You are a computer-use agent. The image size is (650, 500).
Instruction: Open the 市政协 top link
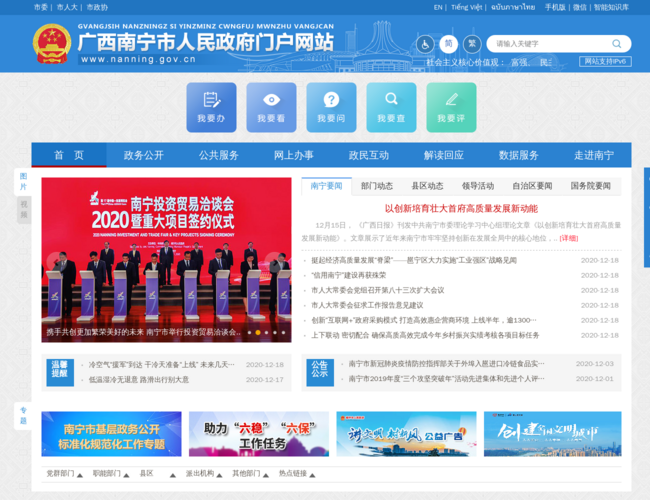pyautogui.click(x=97, y=7)
